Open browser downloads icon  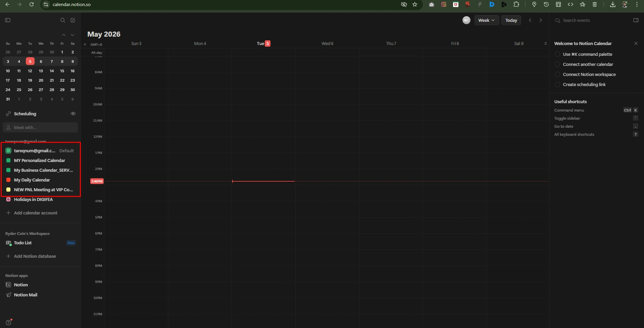[612, 4]
